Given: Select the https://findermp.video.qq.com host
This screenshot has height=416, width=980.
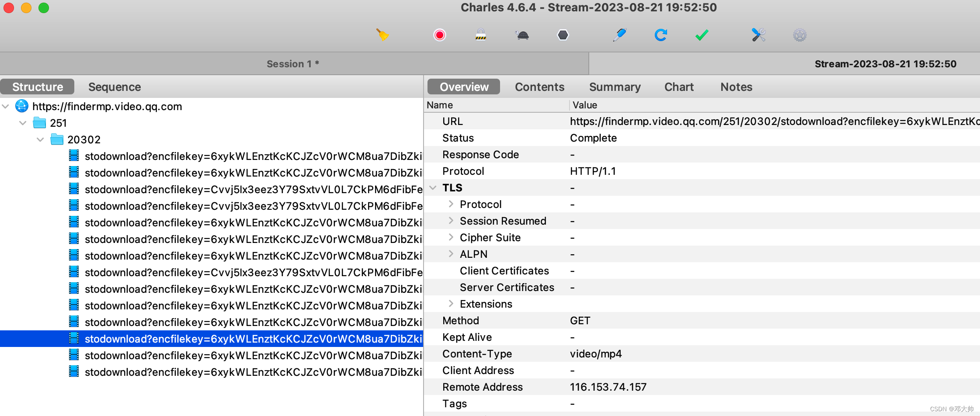Looking at the screenshot, I should (107, 106).
